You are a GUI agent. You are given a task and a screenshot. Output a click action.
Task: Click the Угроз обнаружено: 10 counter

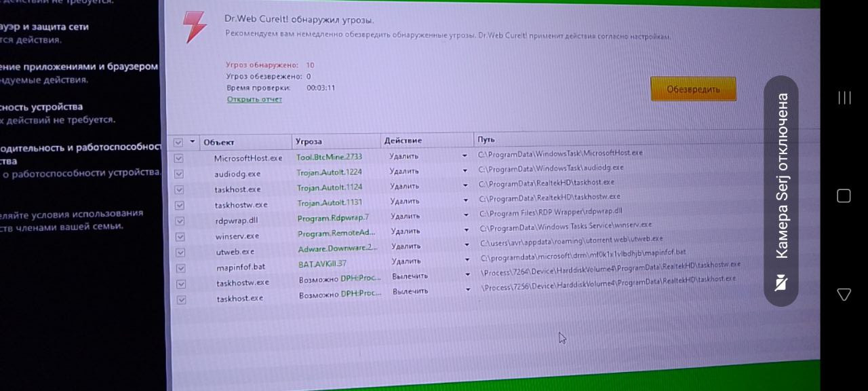click(270, 65)
